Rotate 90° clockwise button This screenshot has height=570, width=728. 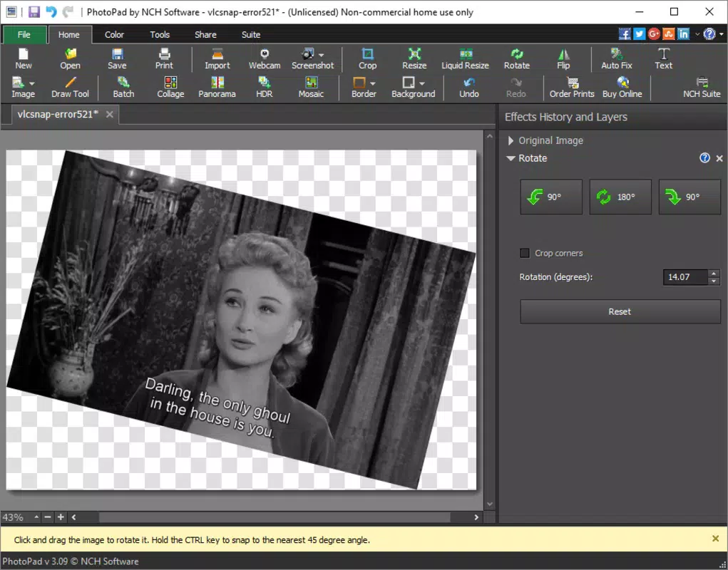click(x=689, y=197)
